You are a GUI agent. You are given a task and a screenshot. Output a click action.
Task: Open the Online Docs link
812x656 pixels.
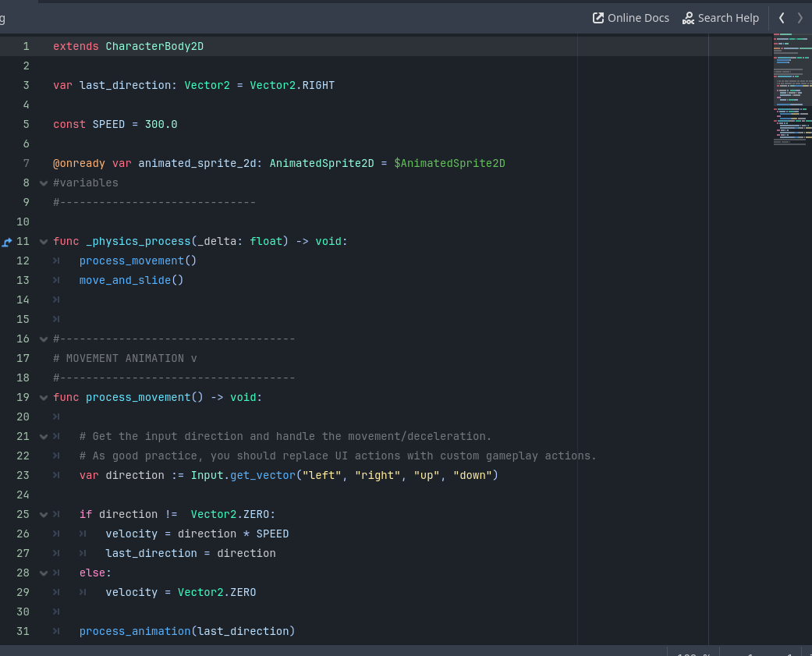[631, 18]
